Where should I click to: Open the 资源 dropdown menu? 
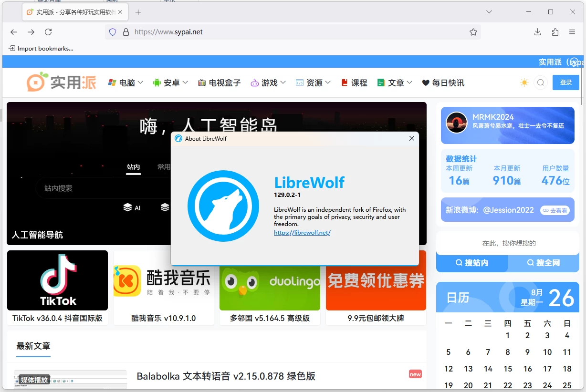313,82
